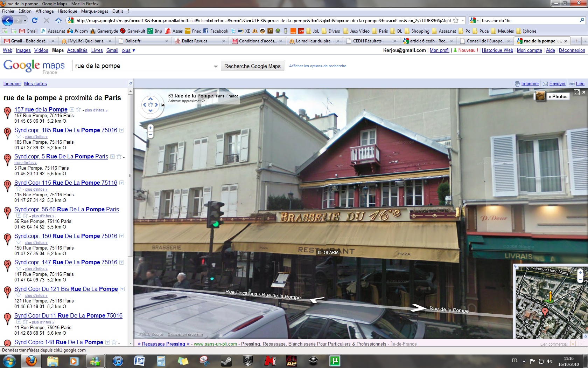Screen dimensions: 588x368
Task: Open the Gmail bookmark in the bookmarks toolbar
Action: click(x=28, y=31)
